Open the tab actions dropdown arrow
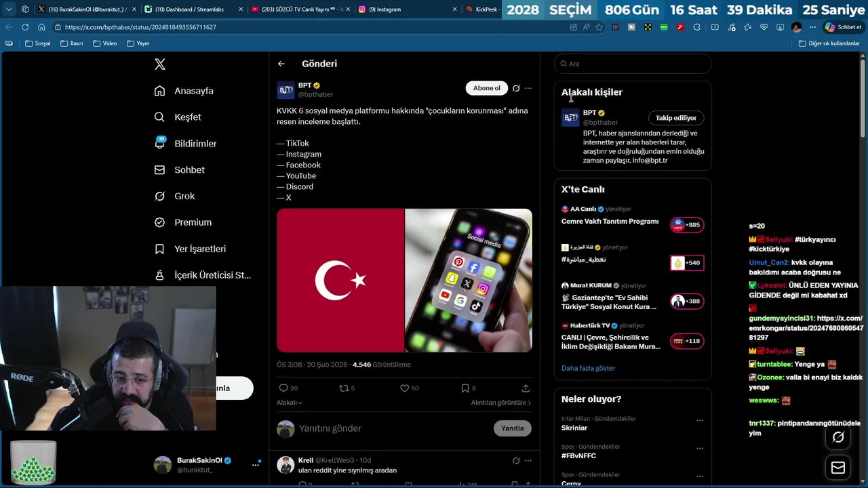Image resolution: width=868 pixels, height=488 pixels. [x=9, y=9]
